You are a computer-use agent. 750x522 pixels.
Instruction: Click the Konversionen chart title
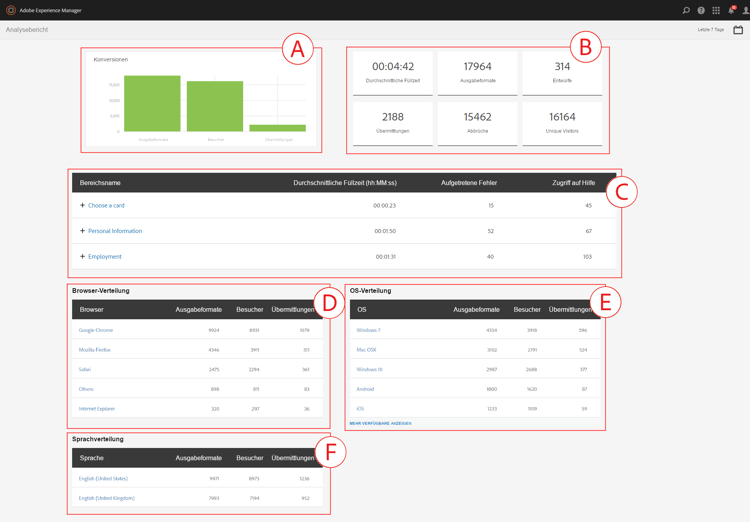110,59
